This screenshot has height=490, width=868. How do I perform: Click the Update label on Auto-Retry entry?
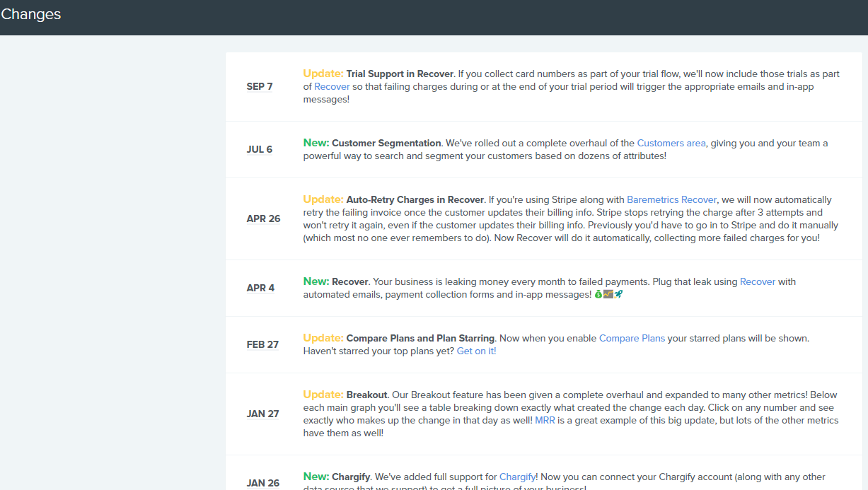coord(323,199)
